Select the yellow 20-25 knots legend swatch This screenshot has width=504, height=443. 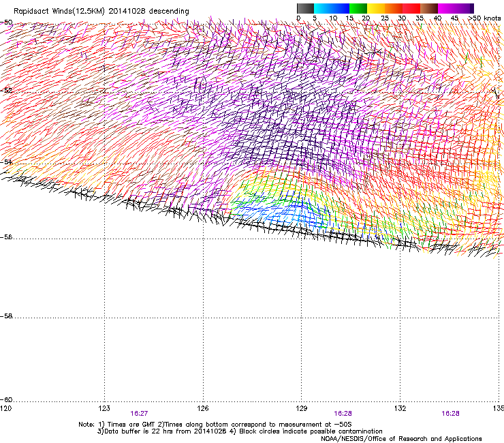[x=376, y=8]
